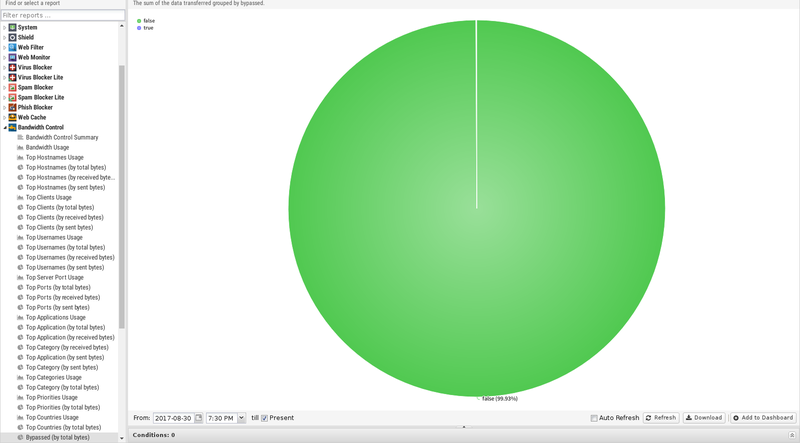Click the 'false (99.93%)' pie label
Screen dimensions: 800x443
(499, 399)
